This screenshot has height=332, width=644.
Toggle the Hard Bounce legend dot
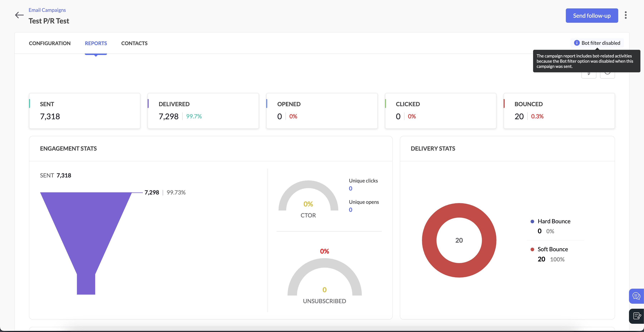(x=532, y=221)
